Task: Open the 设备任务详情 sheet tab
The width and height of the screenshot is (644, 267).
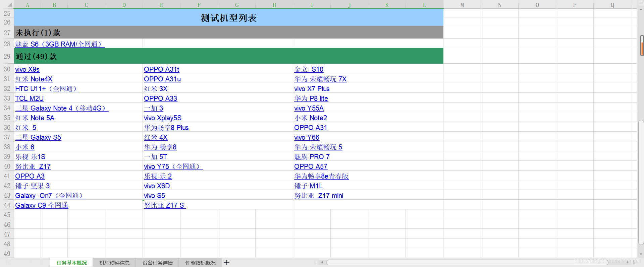Action: (157, 263)
